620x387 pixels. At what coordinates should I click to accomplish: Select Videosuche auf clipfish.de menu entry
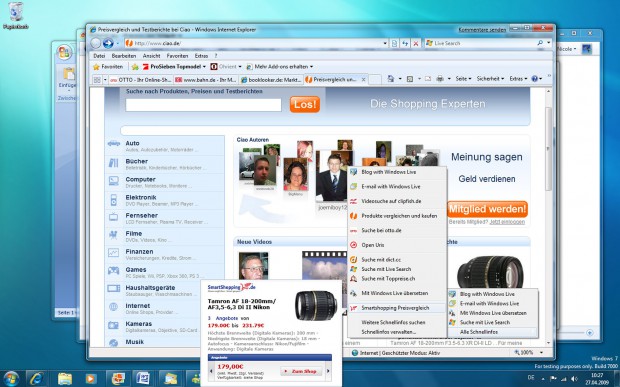(x=397, y=201)
